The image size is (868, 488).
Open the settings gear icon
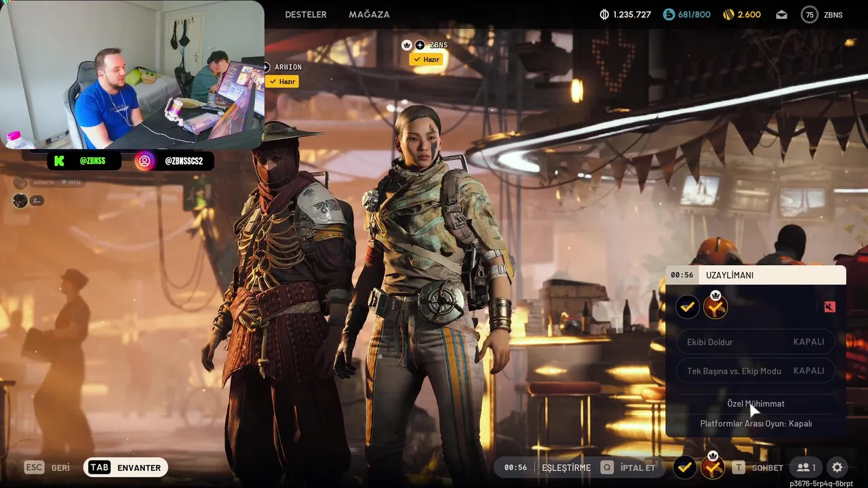coord(837,467)
